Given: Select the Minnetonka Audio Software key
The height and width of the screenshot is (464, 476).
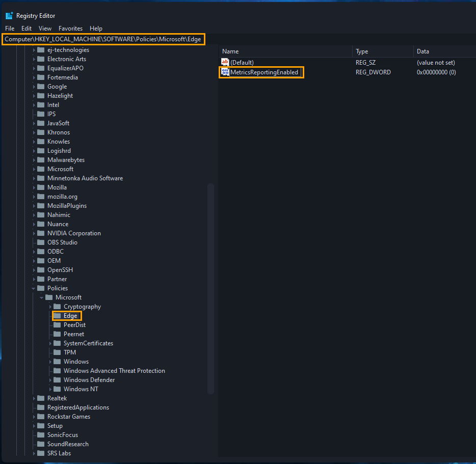Looking at the screenshot, I should pos(85,178).
